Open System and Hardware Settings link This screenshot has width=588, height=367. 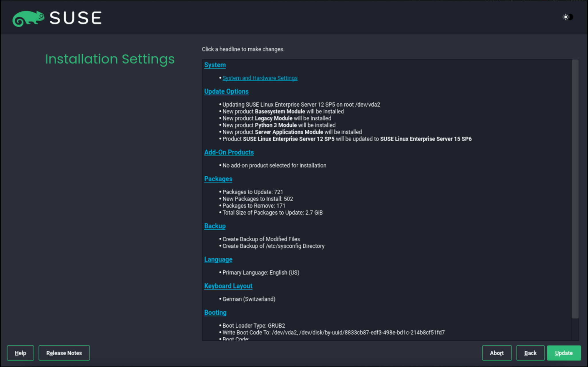click(260, 78)
